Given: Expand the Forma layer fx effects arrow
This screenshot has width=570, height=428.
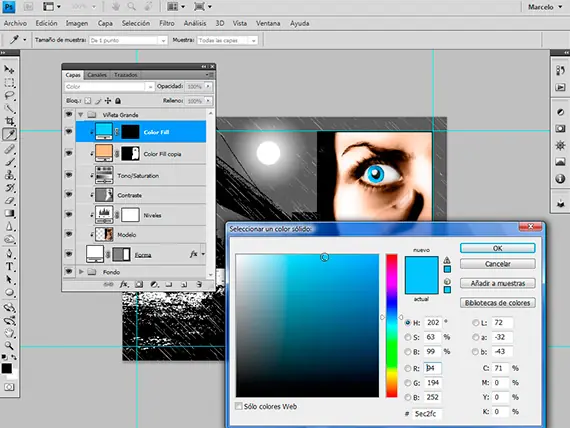Looking at the screenshot, I should [x=203, y=254].
